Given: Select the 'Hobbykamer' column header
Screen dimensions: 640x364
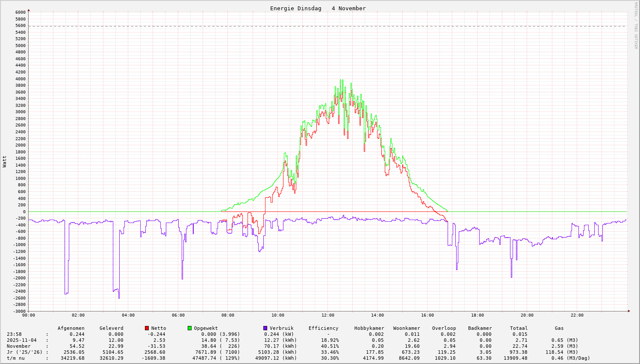Looking at the screenshot, I should coord(369,328).
